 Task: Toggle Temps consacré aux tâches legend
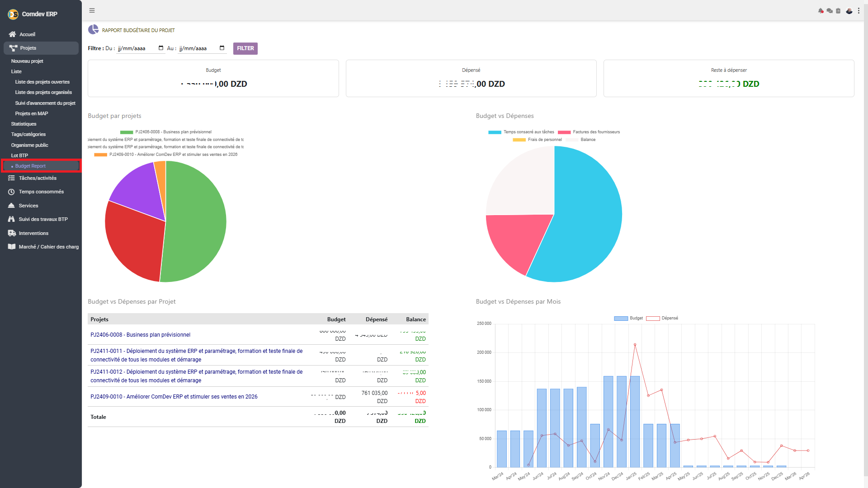coord(521,132)
